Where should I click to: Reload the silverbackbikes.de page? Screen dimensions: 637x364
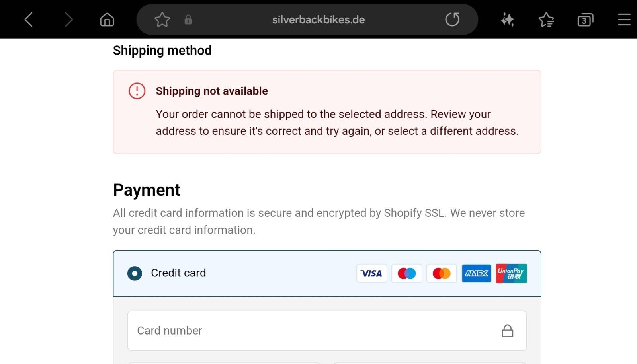452,19
